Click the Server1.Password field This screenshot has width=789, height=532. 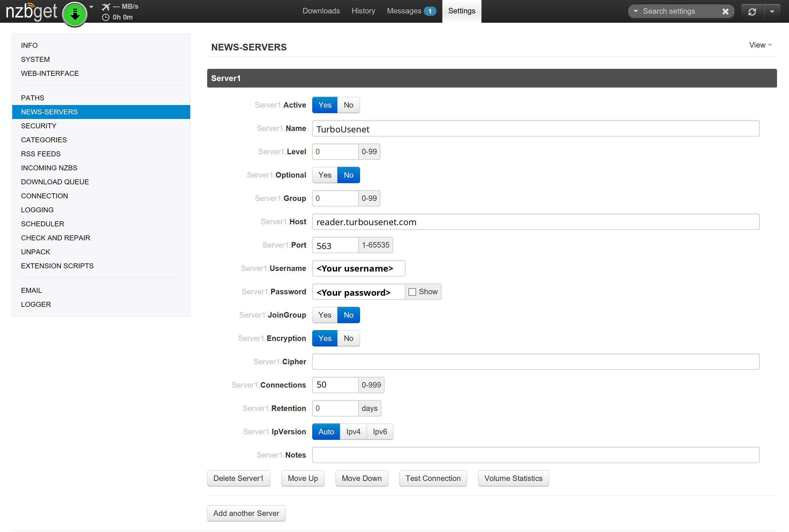pyautogui.click(x=359, y=292)
